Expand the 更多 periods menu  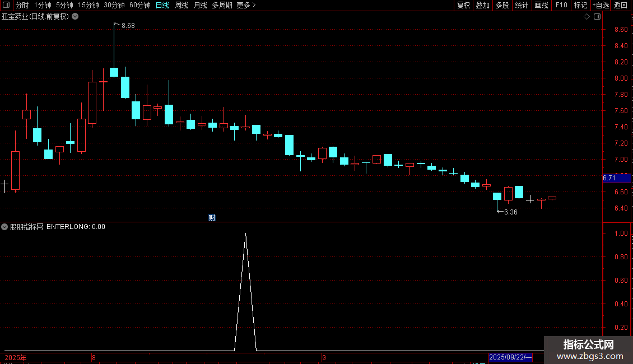coord(246,5)
